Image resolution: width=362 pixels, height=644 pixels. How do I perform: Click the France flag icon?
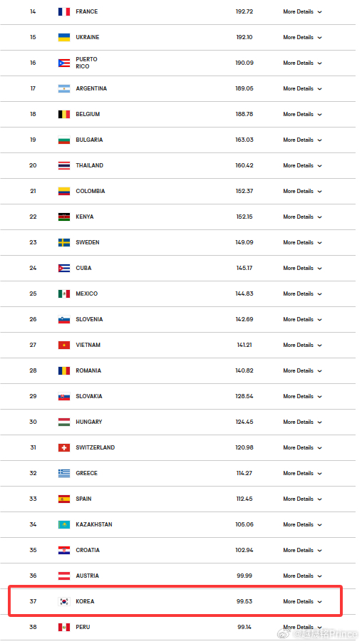click(x=63, y=11)
